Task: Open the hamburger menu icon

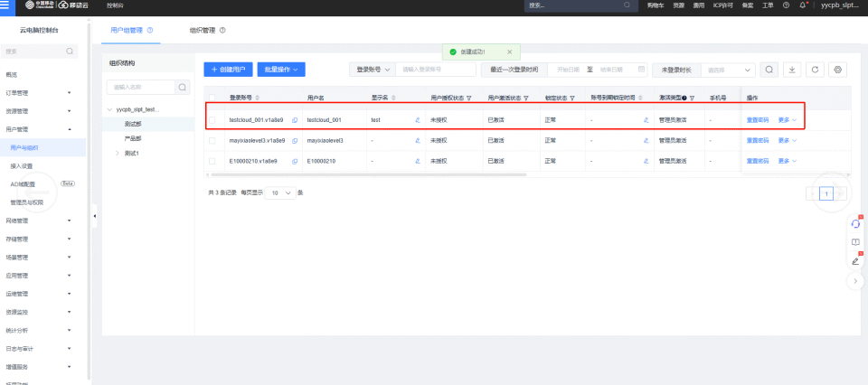Action: click(5, 5)
